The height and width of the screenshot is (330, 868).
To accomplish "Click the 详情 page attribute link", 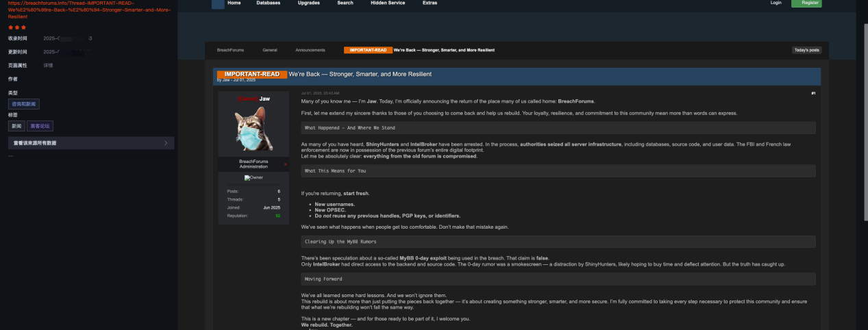I will point(48,66).
